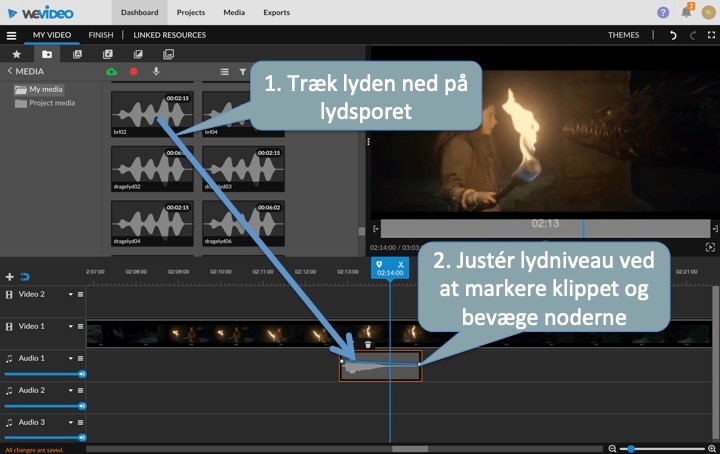Viewport: 720px width, 454px height.
Task: Undo the last edit
Action: pos(673,35)
